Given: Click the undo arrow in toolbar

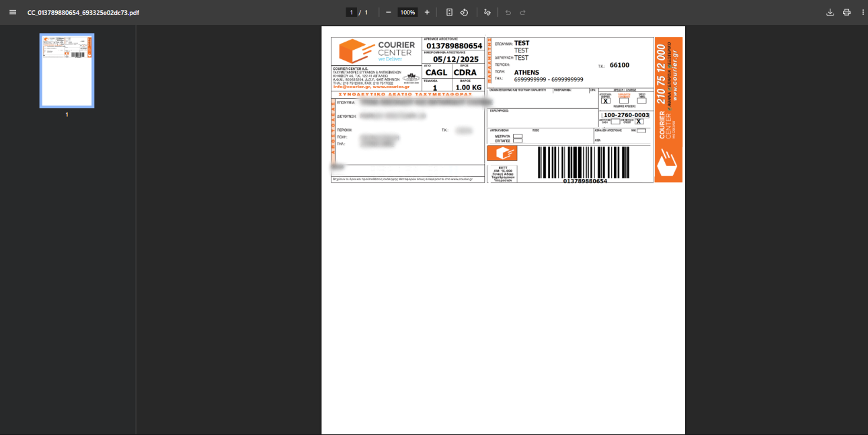Looking at the screenshot, I should click(508, 12).
